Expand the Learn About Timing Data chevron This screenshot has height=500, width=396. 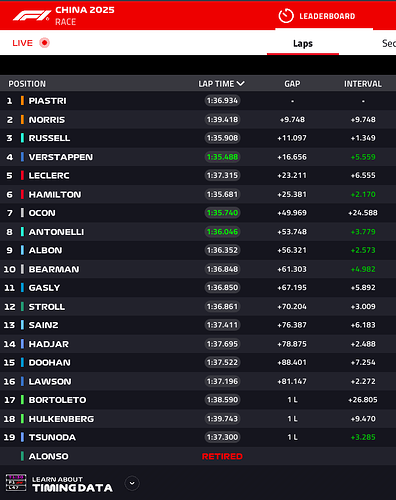(132, 483)
